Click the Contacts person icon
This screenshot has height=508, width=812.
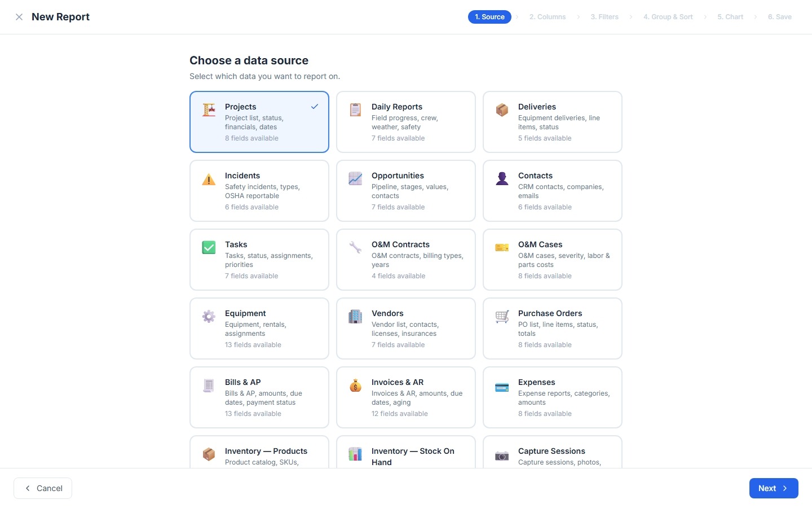(x=502, y=178)
